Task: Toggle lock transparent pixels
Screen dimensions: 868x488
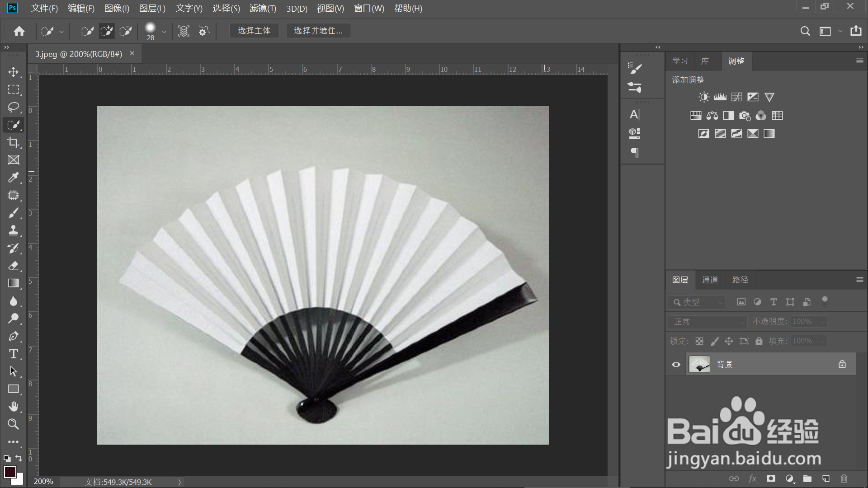Action: [x=699, y=341]
